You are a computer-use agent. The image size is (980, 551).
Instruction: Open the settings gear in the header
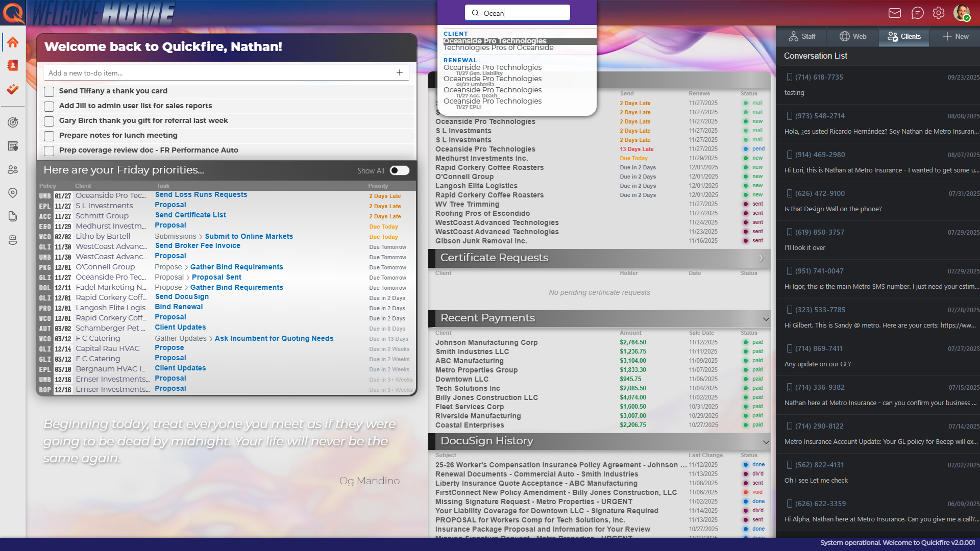pyautogui.click(x=939, y=13)
